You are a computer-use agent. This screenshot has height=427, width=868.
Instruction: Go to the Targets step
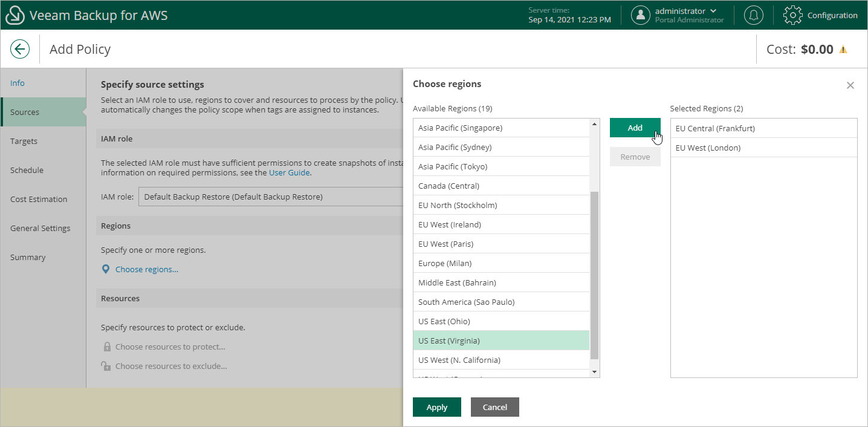pyautogui.click(x=24, y=141)
